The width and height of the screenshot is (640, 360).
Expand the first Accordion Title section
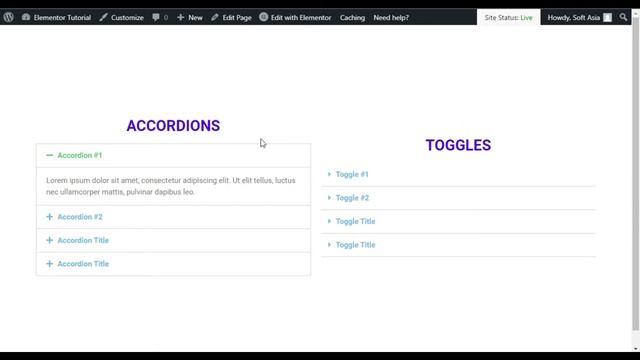(173, 240)
